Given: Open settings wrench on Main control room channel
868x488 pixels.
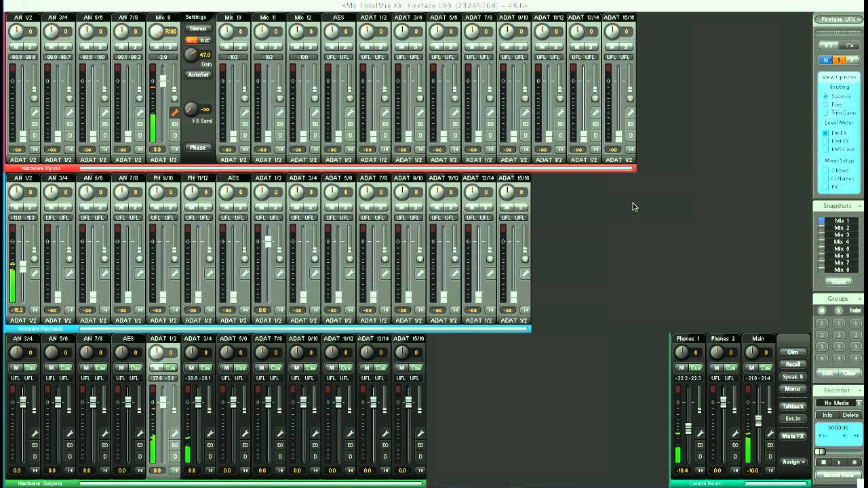Looking at the screenshot, I should click(x=770, y=434).
